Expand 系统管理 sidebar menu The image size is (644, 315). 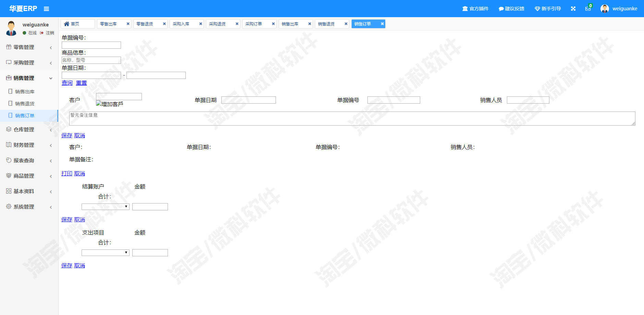(29, 207)
